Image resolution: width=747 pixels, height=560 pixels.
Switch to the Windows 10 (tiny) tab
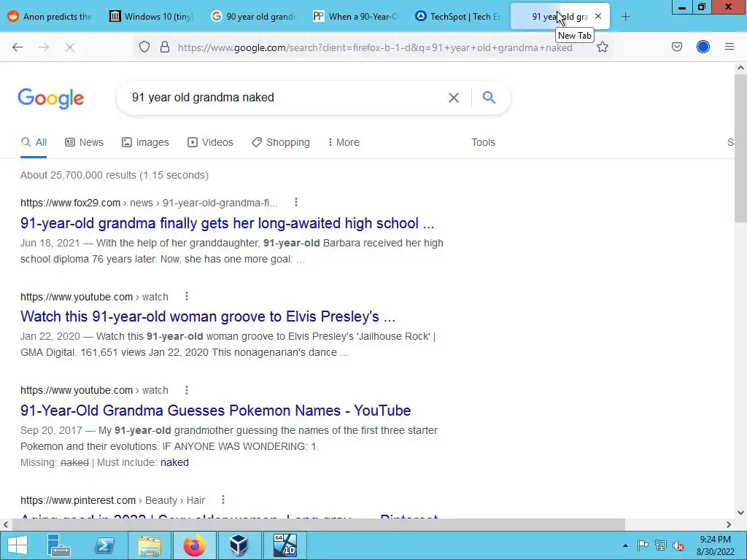(152, 17)
